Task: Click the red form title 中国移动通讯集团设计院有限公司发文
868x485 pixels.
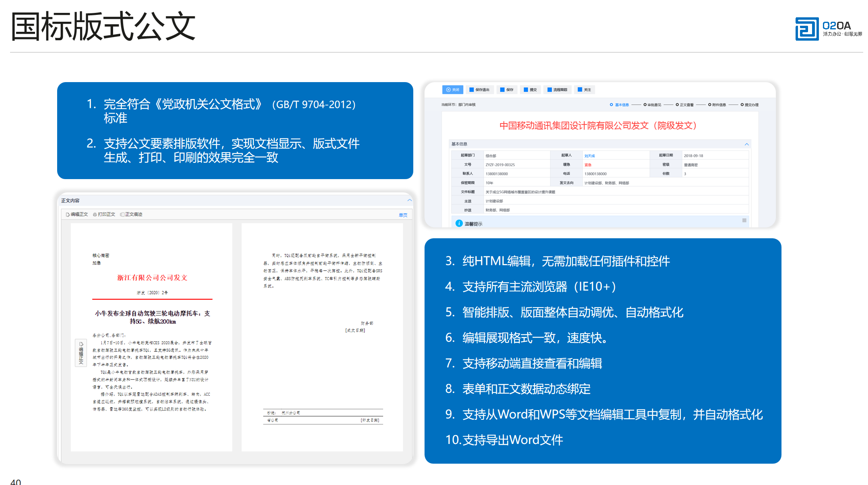Action: (598, 126)
